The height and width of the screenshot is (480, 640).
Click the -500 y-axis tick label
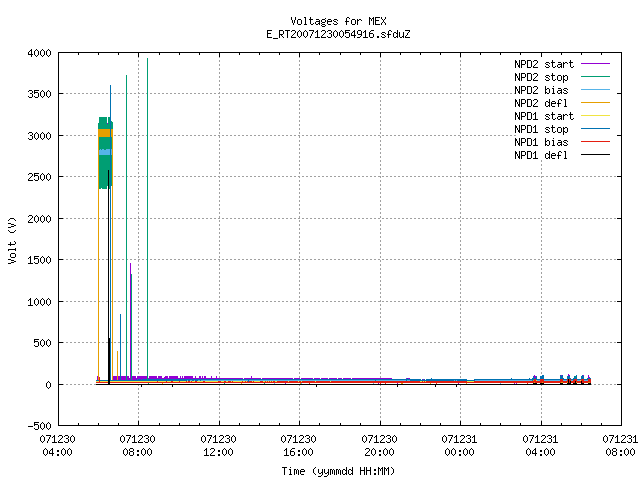click(x=40, y=426)
